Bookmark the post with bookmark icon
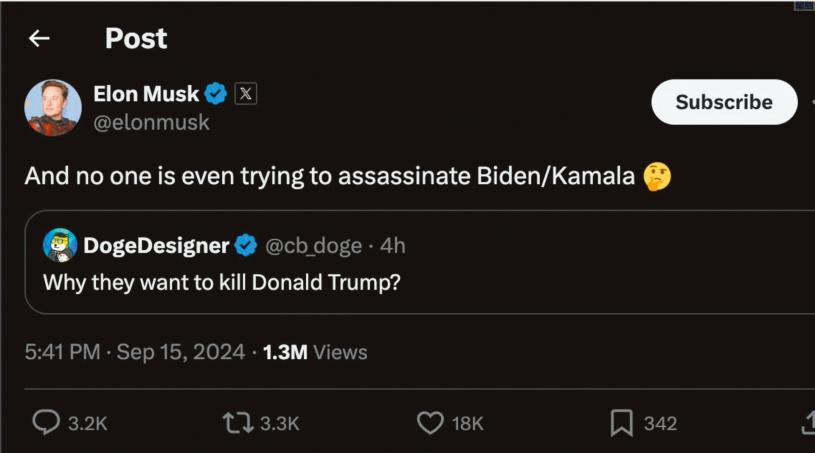Screen dimensions: 815x453 (622, 424)
